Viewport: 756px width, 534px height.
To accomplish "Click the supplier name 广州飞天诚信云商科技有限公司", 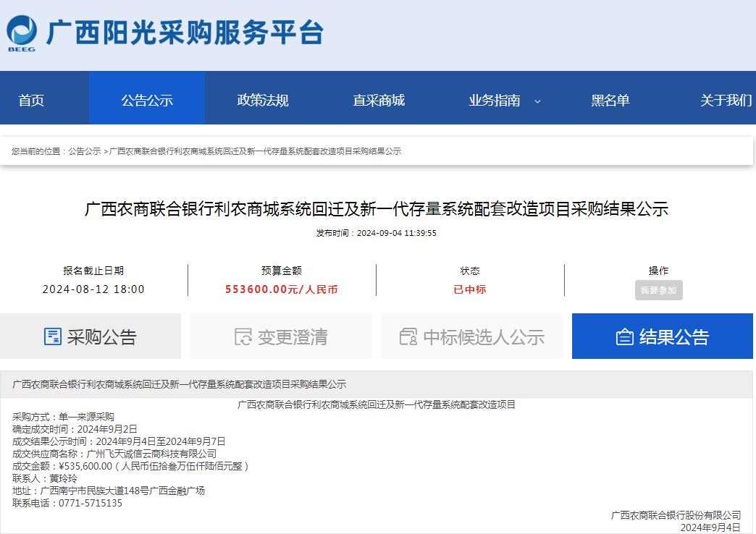I will click(x=151, y=454).
